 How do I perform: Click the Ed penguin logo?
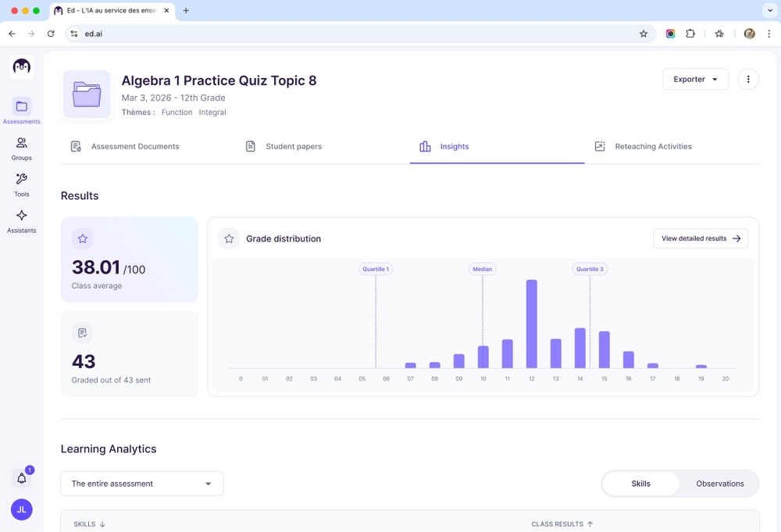pos(22,67)
